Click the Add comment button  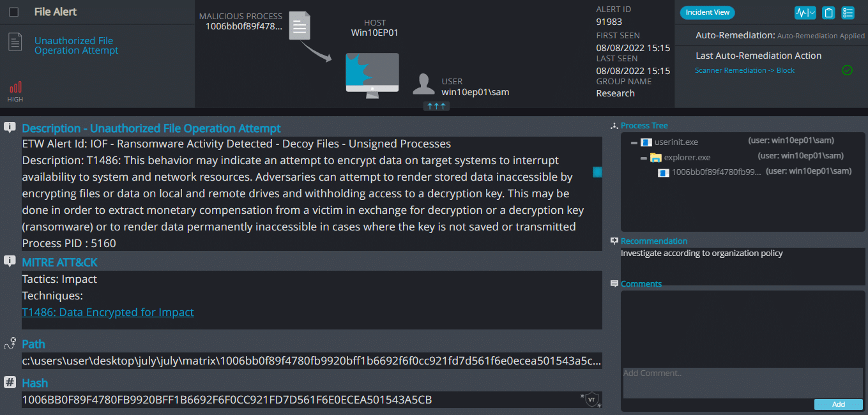tap(839, 404)
